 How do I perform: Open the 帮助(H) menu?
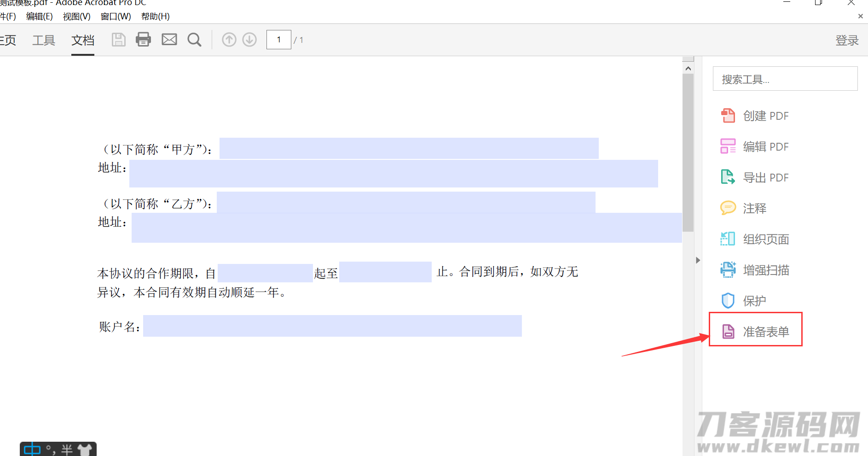click(x=155, y=17)
